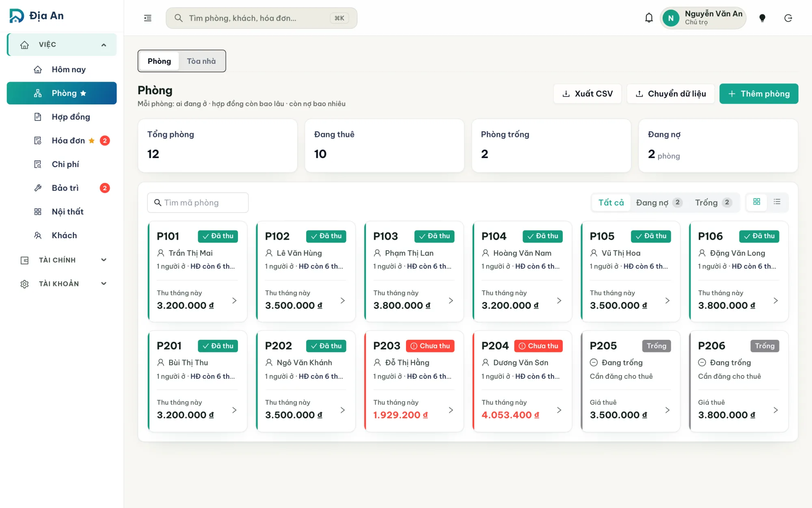Click the Phòng trống summary card
The image size is (812, 508).
(x=551, y=145)
